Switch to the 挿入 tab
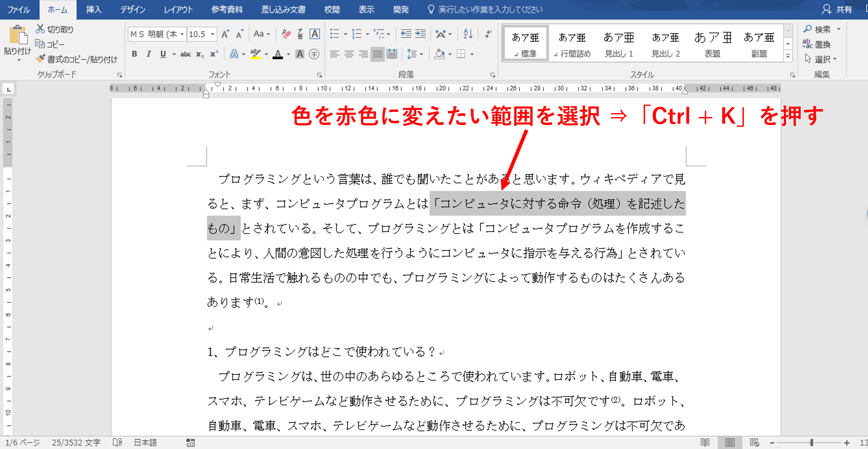This screenshot has height=449, width=868. [x=93, y=9]
